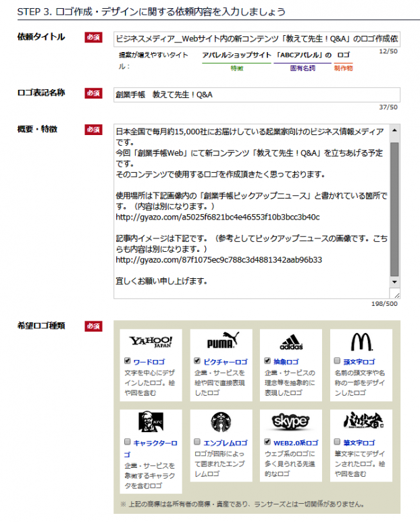
Task: Click the trademark disclaimer note text
Action: [242, 504]
